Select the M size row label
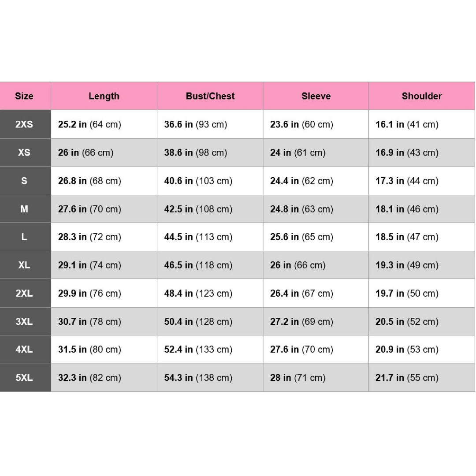Viewport: 476px width, 476px height. tap(24, 209)
